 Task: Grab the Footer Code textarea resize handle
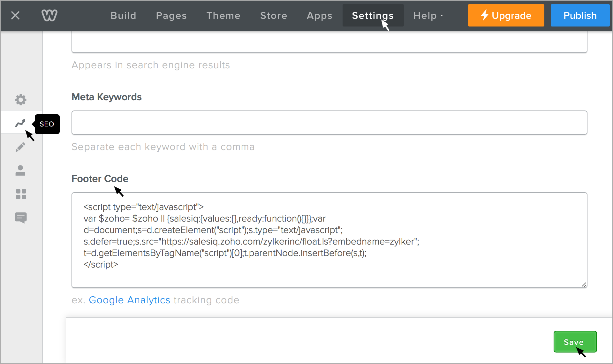tap(584, 284)
